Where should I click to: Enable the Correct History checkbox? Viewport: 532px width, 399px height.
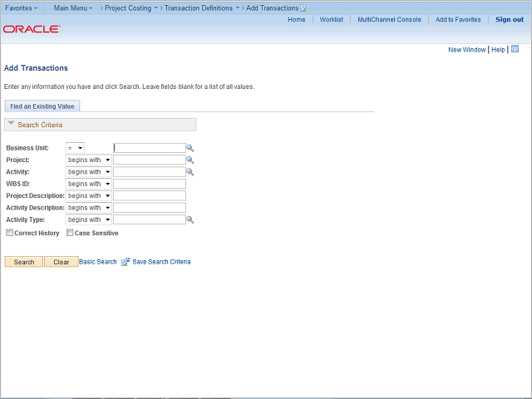[x=9, y=233]
